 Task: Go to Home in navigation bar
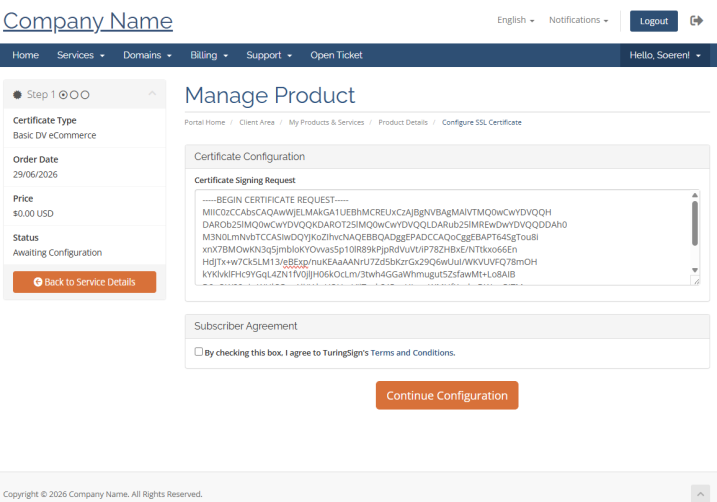pyautogui.click(x=26, y=55)
